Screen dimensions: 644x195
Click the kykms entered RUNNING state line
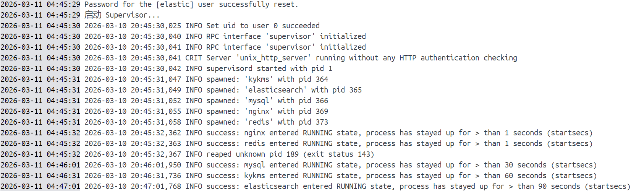pos(401,176)
